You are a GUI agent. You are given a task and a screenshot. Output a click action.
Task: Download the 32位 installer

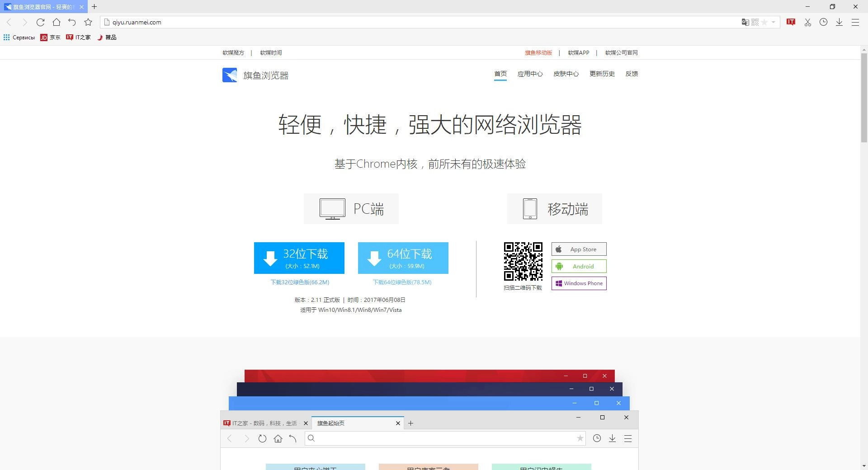299,258
